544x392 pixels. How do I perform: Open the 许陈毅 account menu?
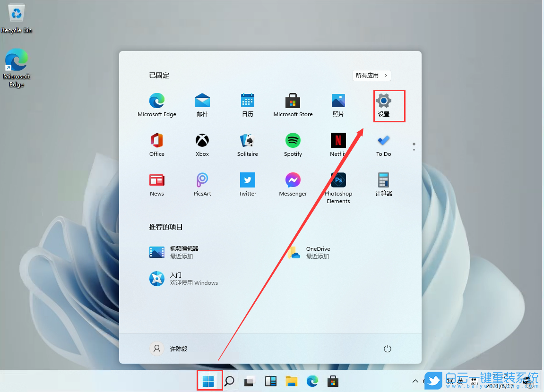[x=170, y=349]
